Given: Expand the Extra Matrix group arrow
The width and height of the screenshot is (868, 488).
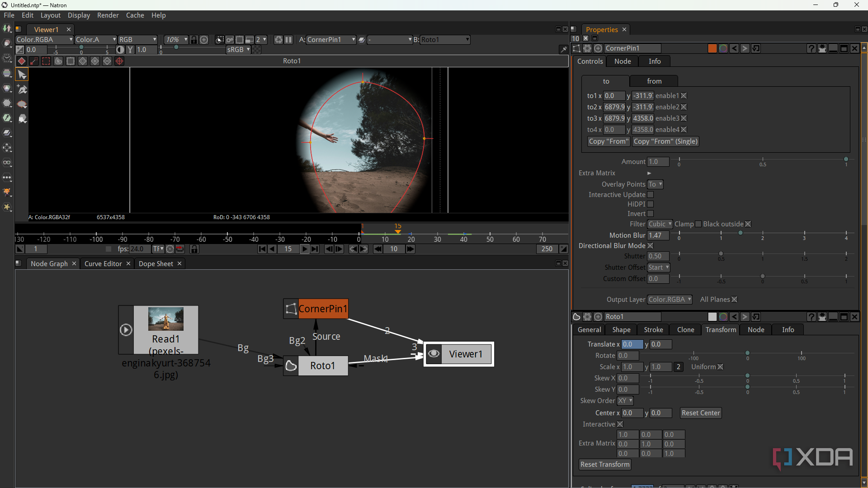Looking at the screenshot, I should [649, 173].
